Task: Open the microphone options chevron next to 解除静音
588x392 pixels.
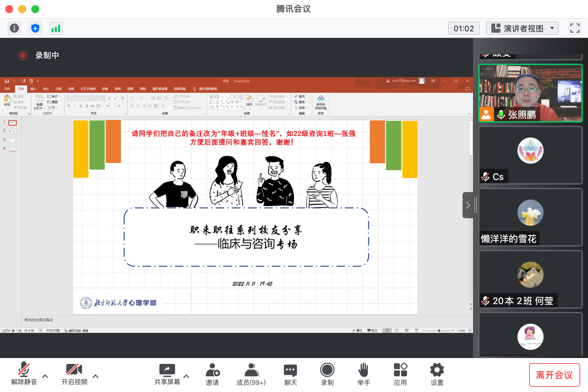Action: point(45,376)
